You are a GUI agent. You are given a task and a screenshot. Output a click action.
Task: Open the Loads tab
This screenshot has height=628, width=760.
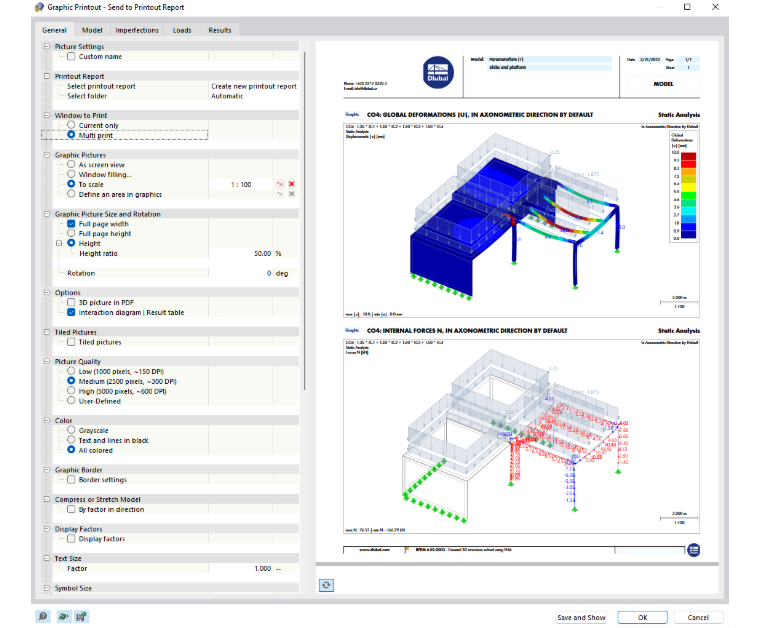(x=182, y=30)
